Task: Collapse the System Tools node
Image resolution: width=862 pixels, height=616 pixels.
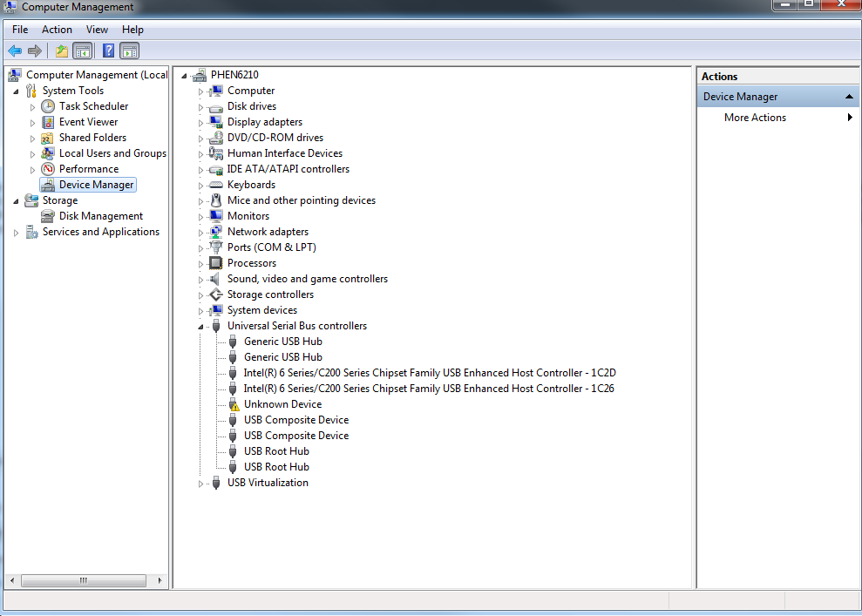Action: click(x=16, y=91)
